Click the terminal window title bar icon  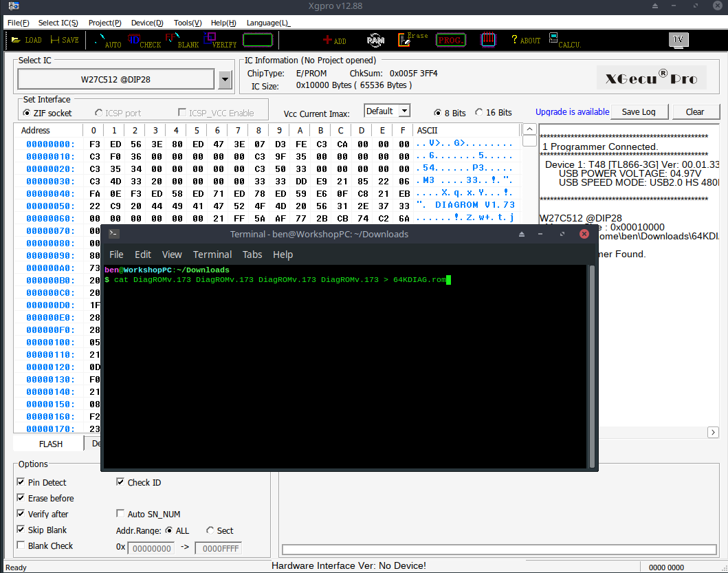click(113, 234)
